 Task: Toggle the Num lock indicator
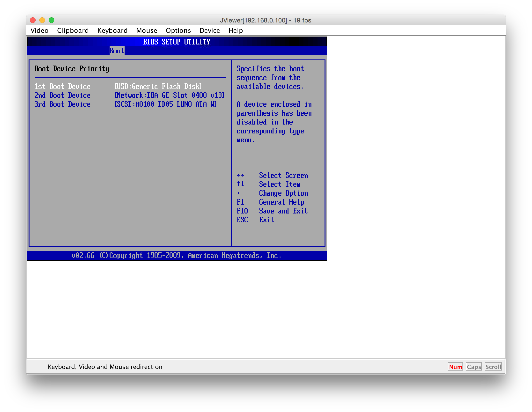[455, 367]
